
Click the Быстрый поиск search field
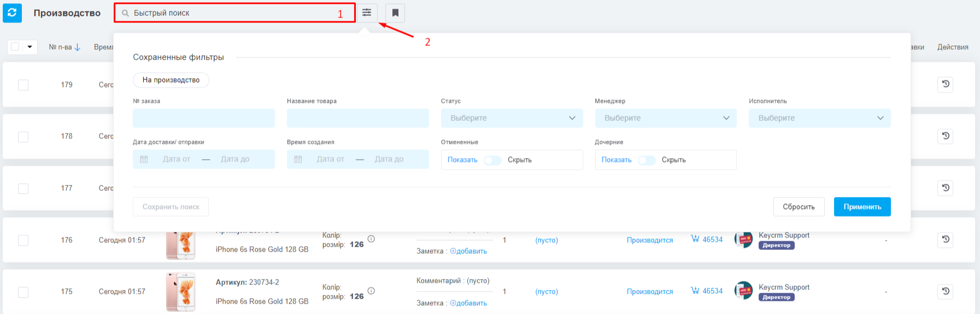(234, 13)
